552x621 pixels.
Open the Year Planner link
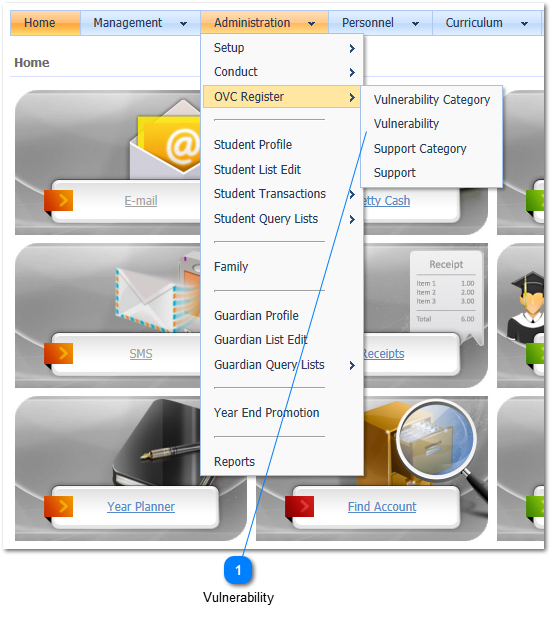coord(141,507)
